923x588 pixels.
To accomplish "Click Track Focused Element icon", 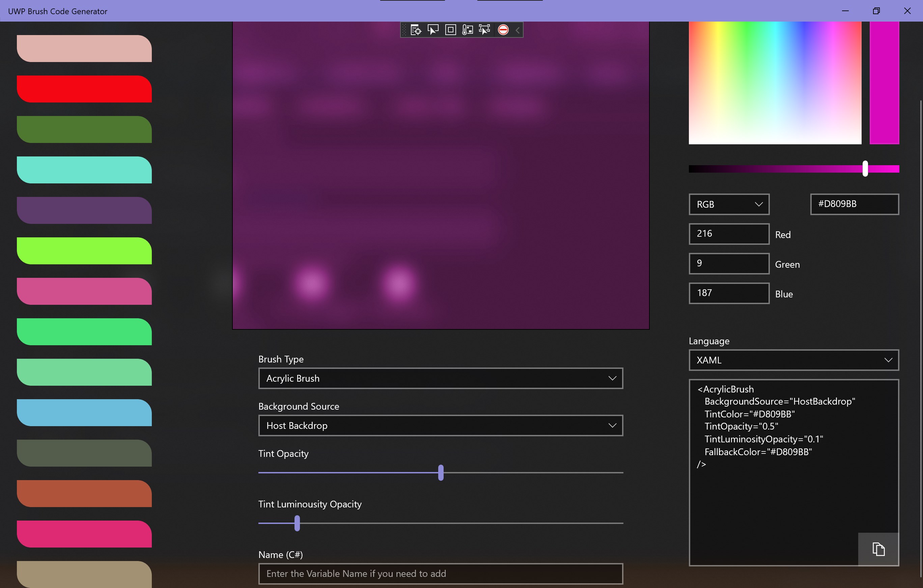I will 484,30.
